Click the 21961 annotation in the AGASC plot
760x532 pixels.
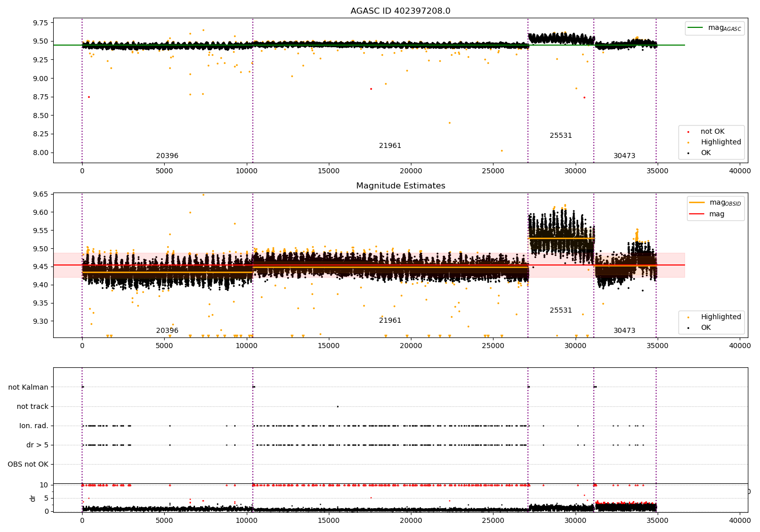tap(390, 146)
